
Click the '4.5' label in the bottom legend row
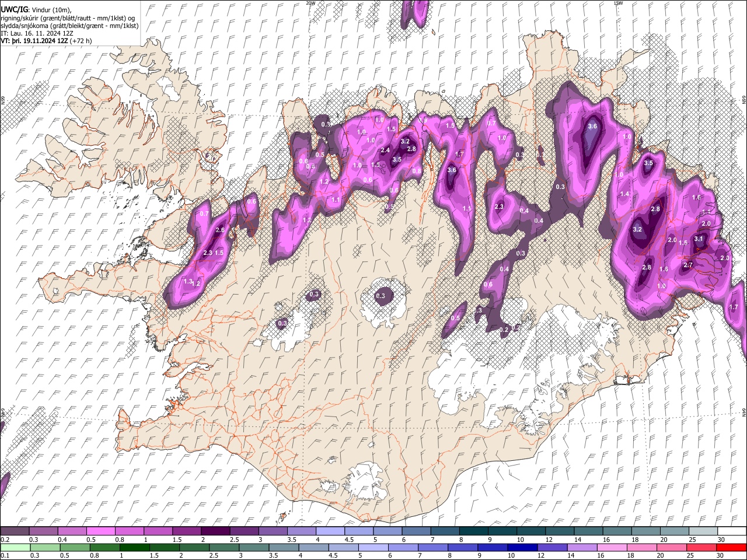tap(334, 555)
